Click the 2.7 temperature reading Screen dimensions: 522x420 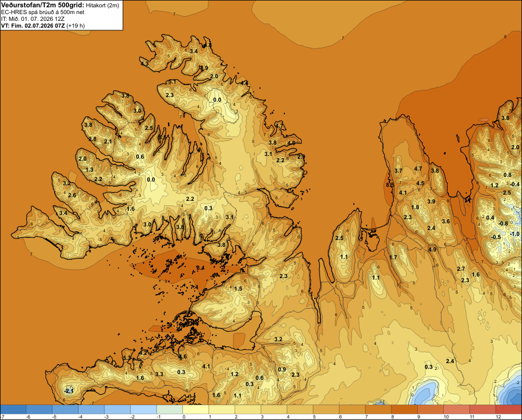[461, 269]
